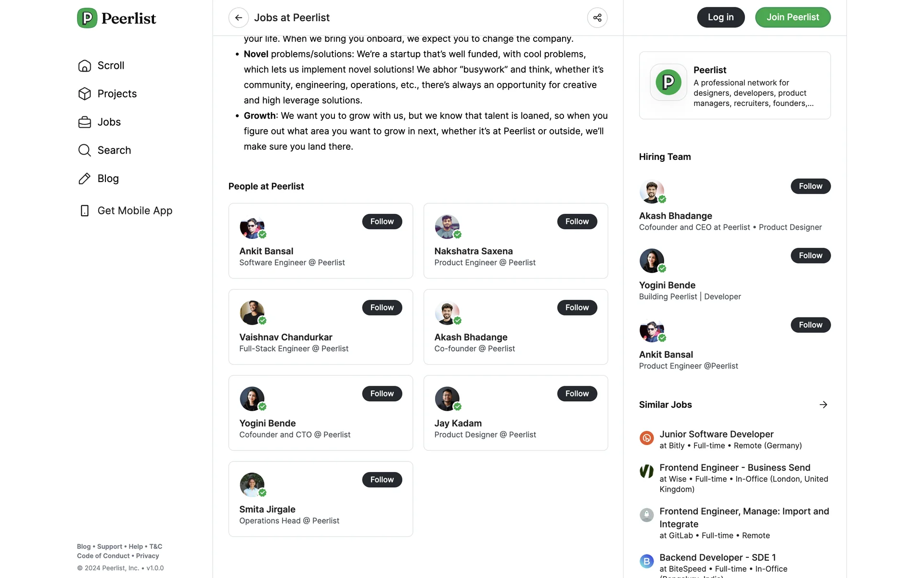Click the Peerlist logo in the sidebar
The image size is (924, 578).
(x=116, y=18)
